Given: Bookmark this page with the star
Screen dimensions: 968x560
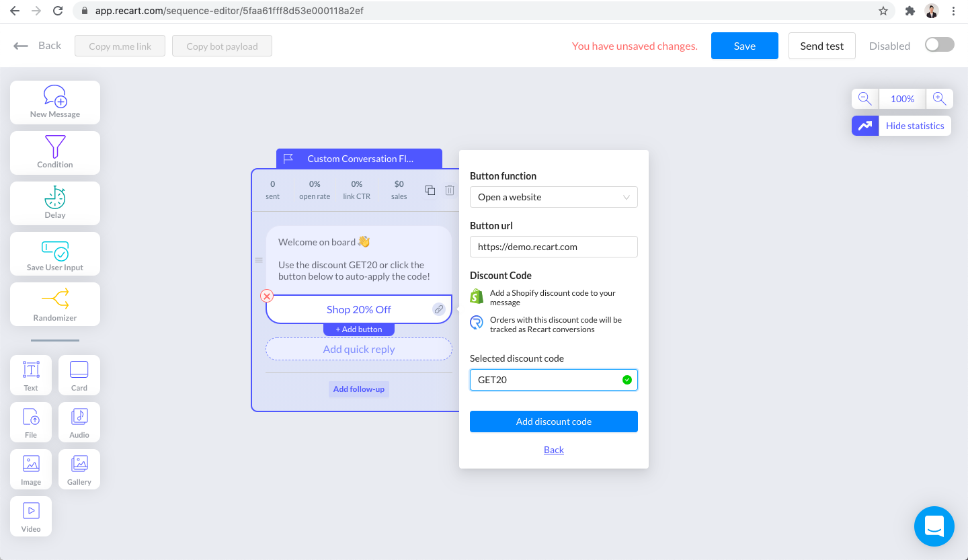Looking at the screenshot, I should (883, 11).
